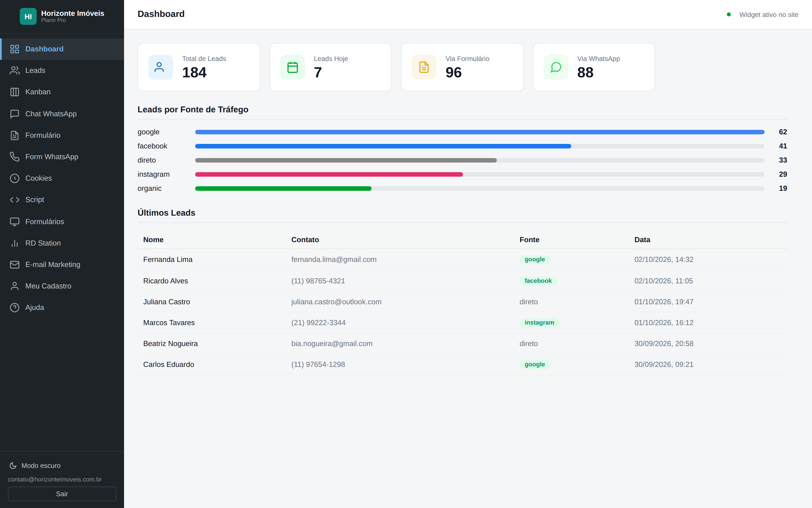Click the Leads people icon
The height and width of the screenshot is (508, 812).
[x=14, y=71]
